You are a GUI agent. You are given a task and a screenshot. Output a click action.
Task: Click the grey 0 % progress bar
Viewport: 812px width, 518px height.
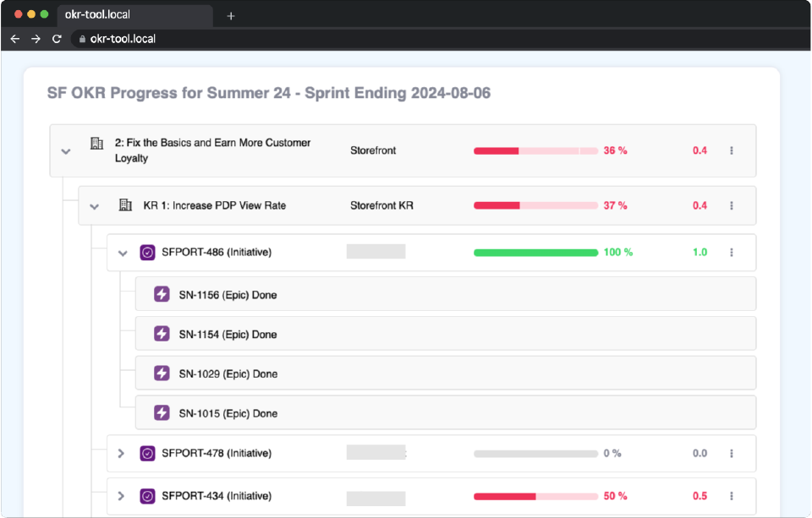[x=536, y=454]
